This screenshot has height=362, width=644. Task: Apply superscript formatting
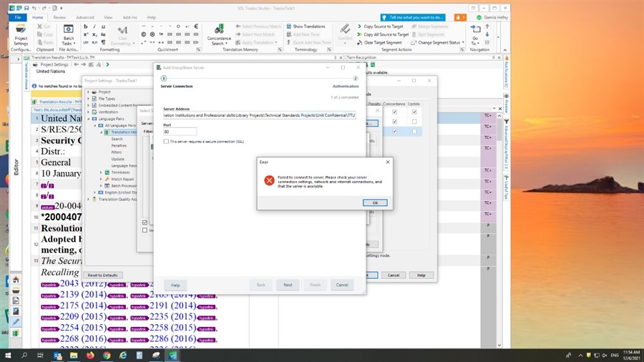pos(85,34)
